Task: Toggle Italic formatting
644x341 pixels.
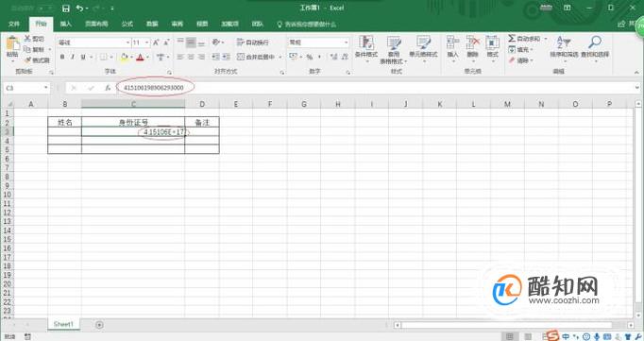Action: coord(73,57)
